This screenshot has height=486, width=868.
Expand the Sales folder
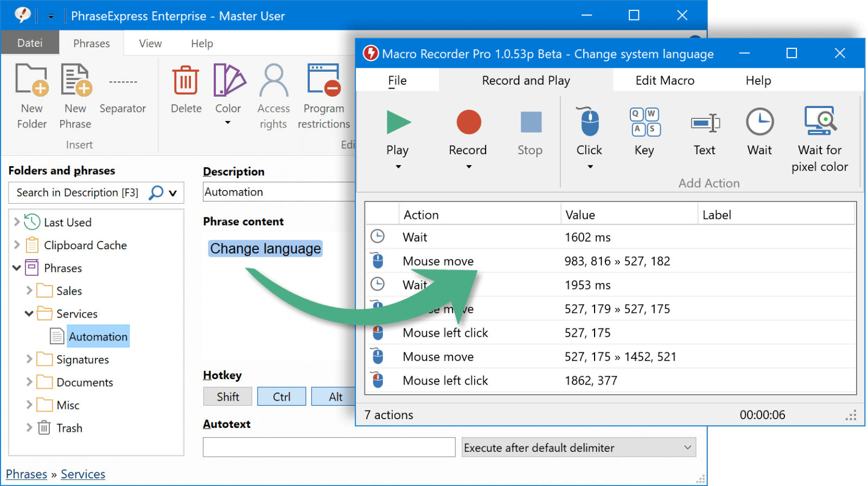pyautogui.click(x=29, y=291)
